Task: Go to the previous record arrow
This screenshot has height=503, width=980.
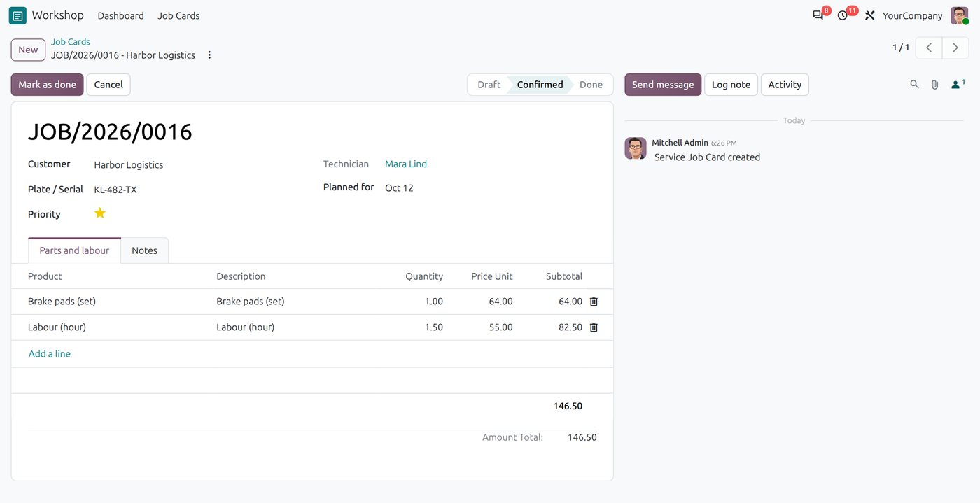Action: (929, 48)
